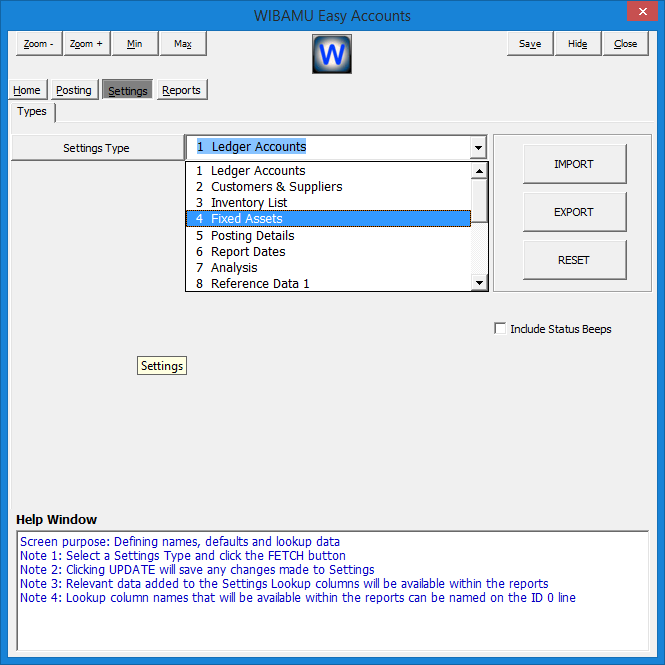
Task: Pick the Analysis settings type
Action: pos(329,268)
